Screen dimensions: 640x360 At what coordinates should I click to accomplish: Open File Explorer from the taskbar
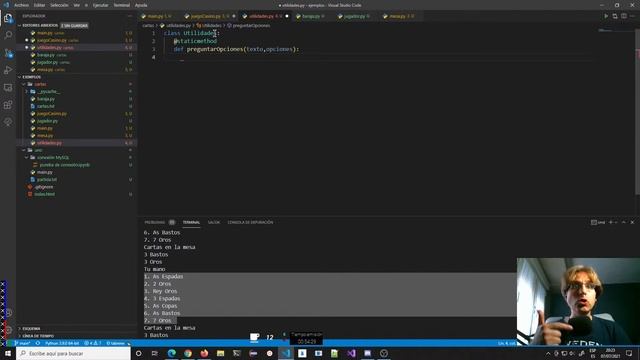(x=220, y=353)
